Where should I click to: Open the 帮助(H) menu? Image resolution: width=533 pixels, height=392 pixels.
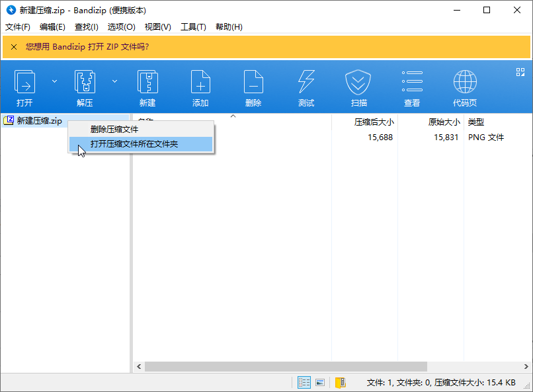point(229,27)
